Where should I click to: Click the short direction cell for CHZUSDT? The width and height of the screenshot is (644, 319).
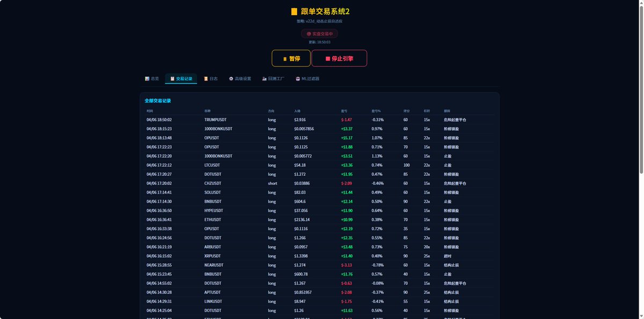point(273,183)
